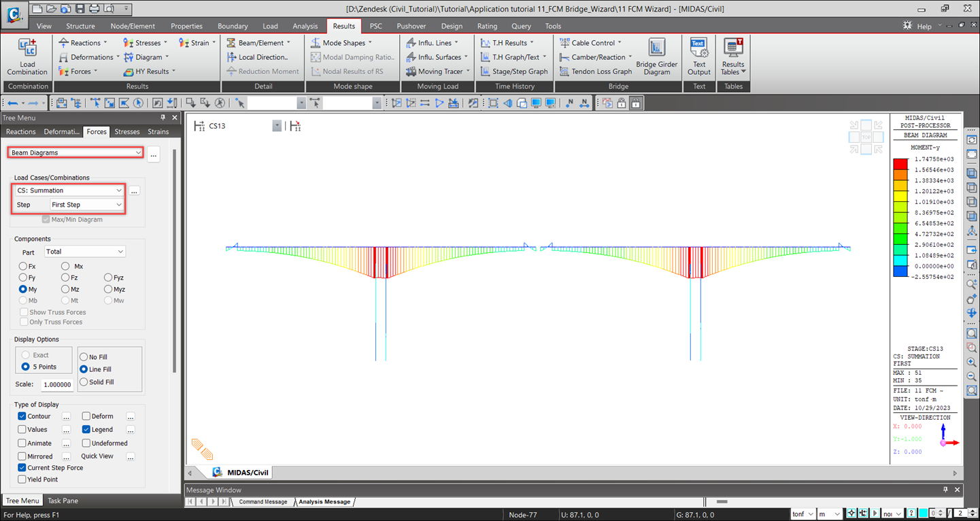Open the CS13 stage selector dropdown
This screenshot has width=980, height=521.
click(277, 126)
